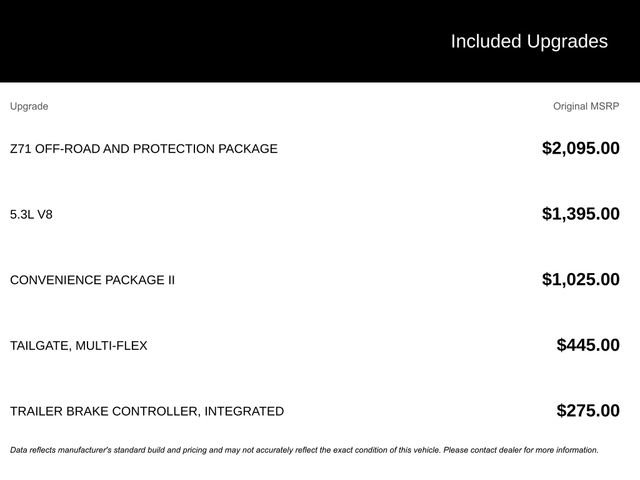Select Z71 Off-Road and Protection Package name
This screenshot has width=640, height=480.
click(x=143, y=149)
